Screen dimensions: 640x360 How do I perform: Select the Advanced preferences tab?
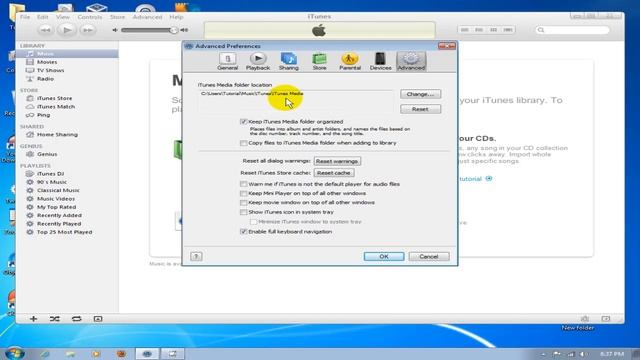pos(411,62)
